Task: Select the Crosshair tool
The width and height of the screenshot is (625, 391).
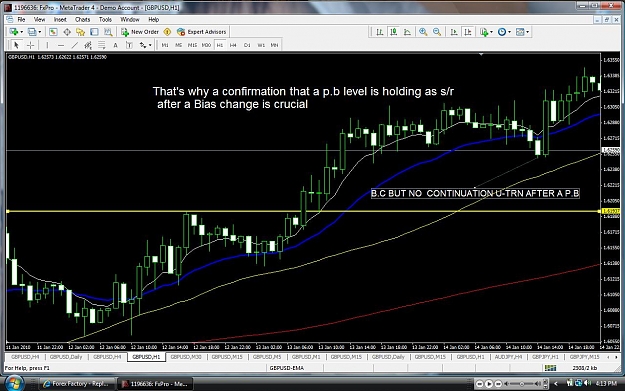Action: [30, 45]
